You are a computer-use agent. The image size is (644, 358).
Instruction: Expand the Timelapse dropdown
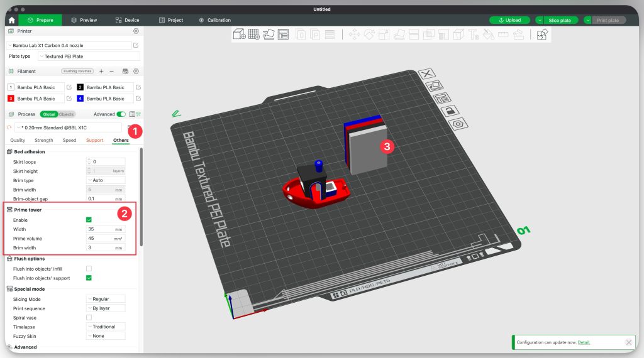tap(105, 327)
